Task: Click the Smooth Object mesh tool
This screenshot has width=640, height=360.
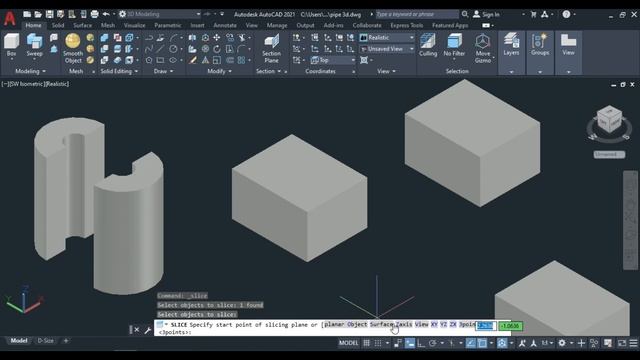Action: click(73, 48)
